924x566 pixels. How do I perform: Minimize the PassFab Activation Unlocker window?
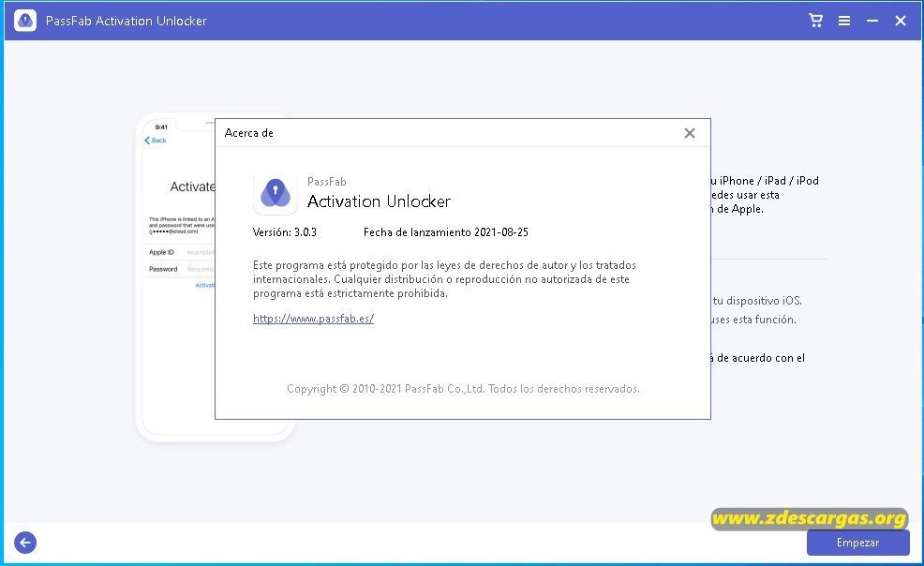pyautogui.click(x=872, y=21)
